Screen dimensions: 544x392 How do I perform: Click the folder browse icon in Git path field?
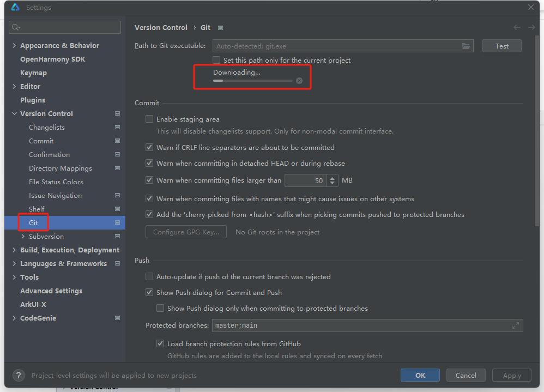pos(466,46)
